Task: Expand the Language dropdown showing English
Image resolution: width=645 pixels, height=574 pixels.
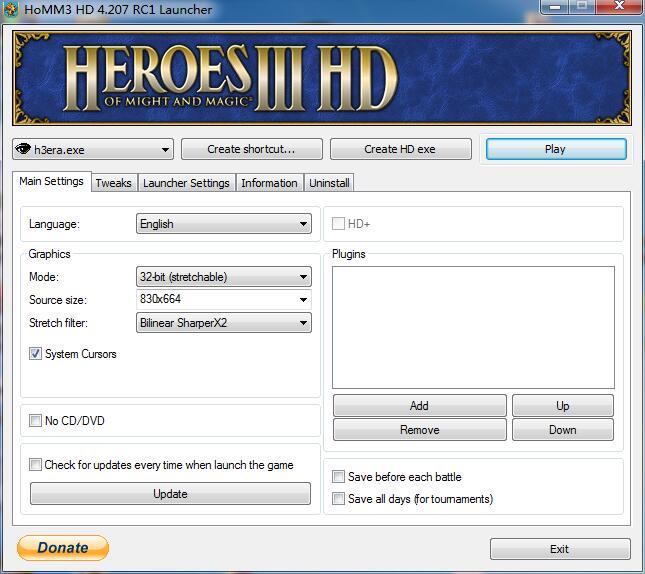Action: click(x=224, y=224)
